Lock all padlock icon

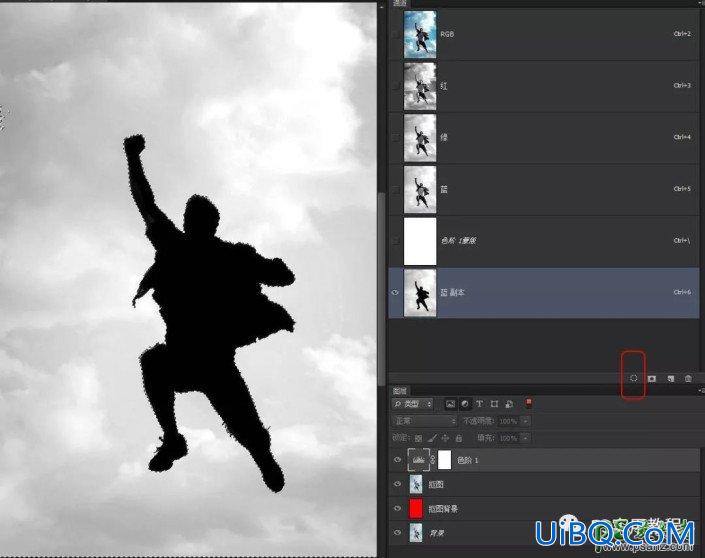click(x=459, y=437)
